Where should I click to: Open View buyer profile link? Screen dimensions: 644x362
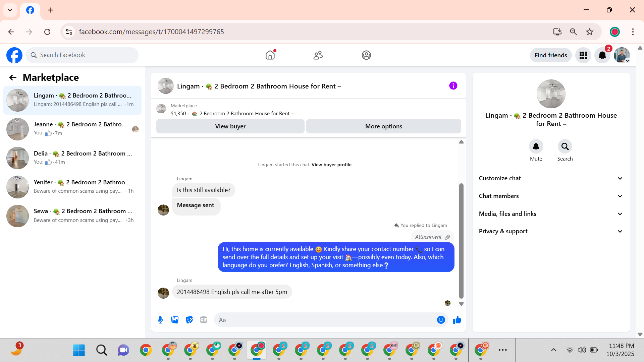point(331,165)
